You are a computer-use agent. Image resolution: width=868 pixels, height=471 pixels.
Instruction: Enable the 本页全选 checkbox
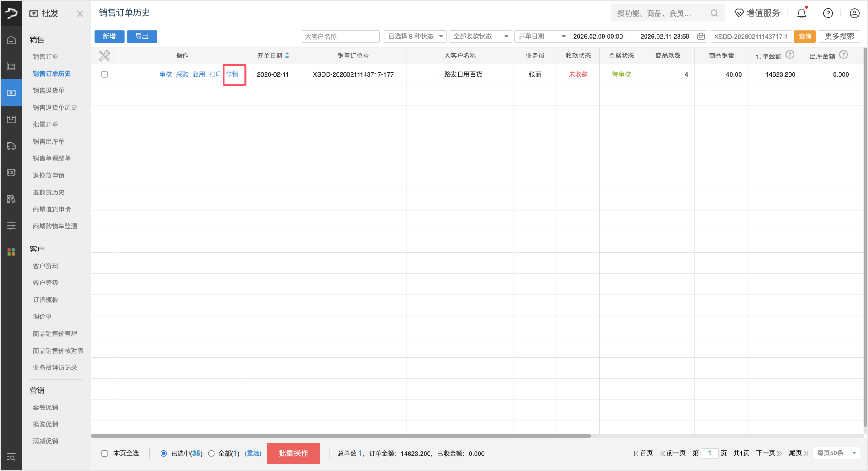point(104,453)
